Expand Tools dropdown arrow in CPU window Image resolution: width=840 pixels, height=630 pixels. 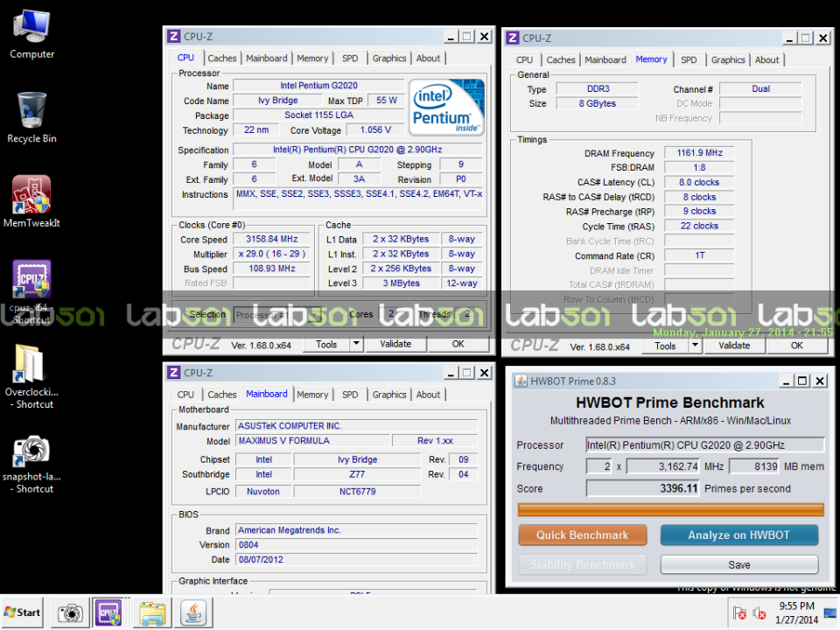click(x=356, y=345)
